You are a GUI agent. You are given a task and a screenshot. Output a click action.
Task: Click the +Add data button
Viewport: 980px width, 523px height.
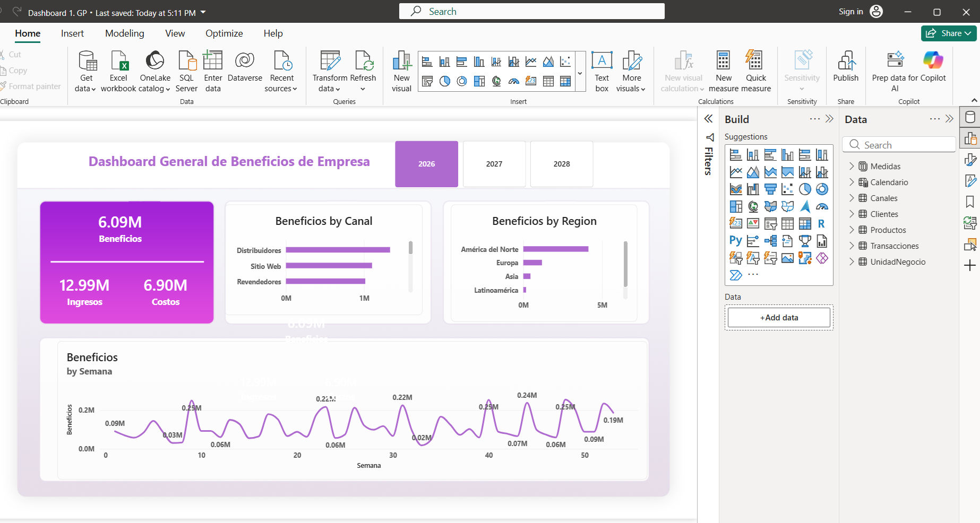tap(779, 318)
